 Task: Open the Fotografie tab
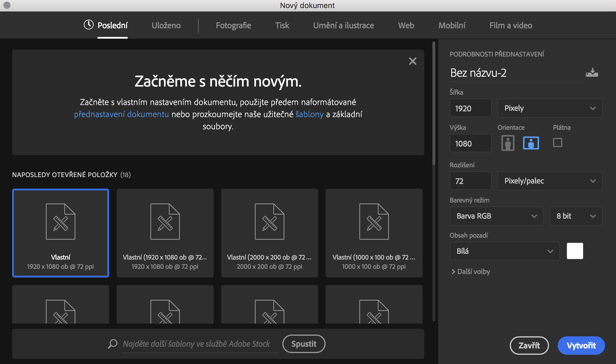[x=234, y=25]
